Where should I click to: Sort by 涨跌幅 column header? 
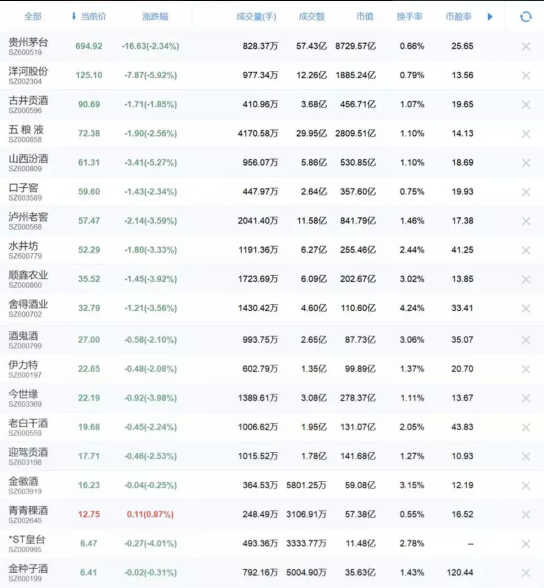[x=155, y=16]
